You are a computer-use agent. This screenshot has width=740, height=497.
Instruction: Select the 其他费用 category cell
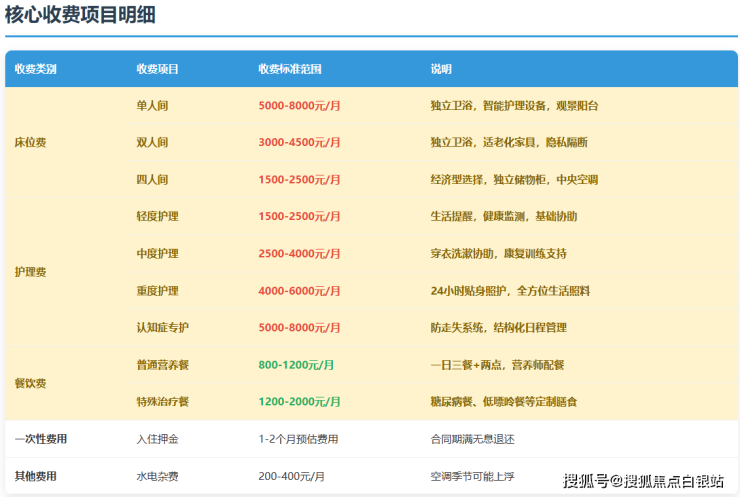tap(36, 476)
